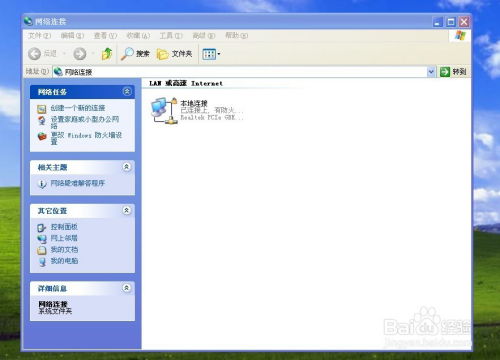
Task: Click the Control Panel icon in sidebar
Action: 42,228
